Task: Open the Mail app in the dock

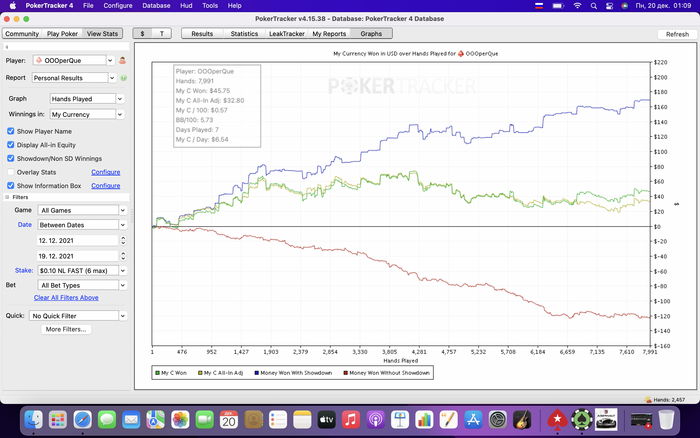Action: tap(131, 420)
